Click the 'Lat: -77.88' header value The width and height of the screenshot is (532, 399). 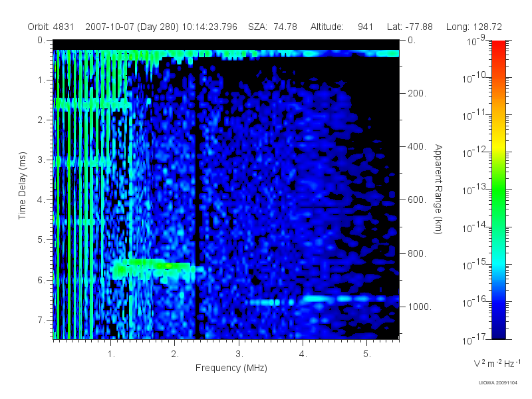pos(410,27)
